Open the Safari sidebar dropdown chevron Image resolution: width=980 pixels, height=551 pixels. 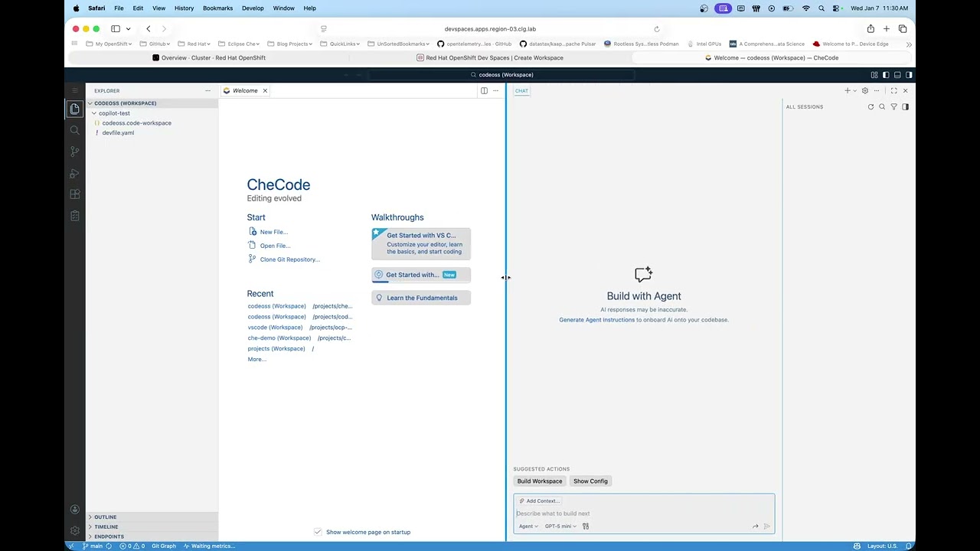(128, 29)
